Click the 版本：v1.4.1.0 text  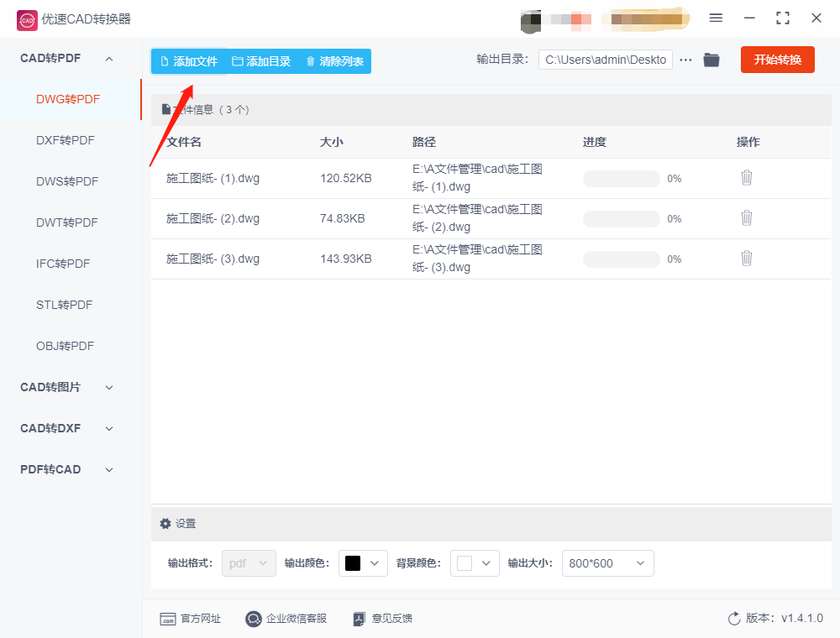[785, 618]
